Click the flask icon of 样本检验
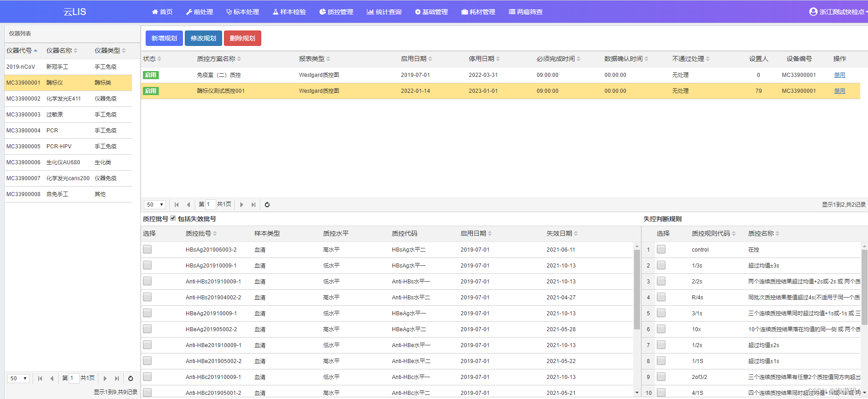 pos(275,12)
